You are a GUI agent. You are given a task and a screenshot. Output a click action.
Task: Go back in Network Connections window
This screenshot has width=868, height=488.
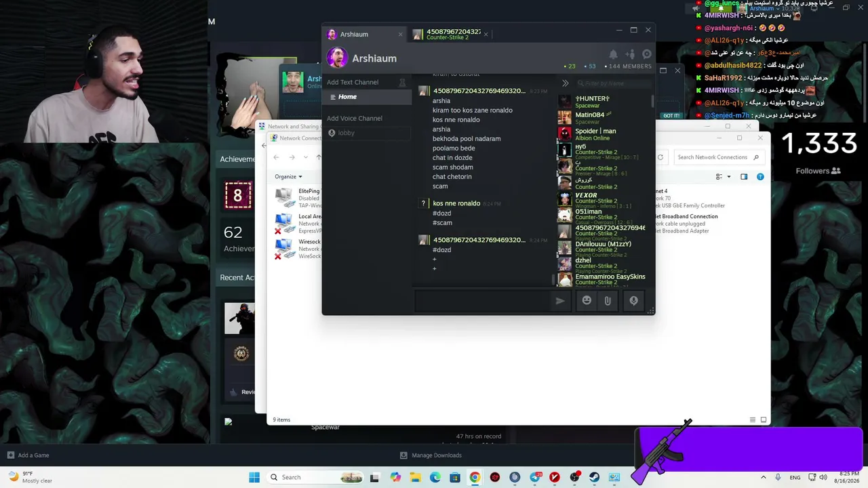point(276,157)
